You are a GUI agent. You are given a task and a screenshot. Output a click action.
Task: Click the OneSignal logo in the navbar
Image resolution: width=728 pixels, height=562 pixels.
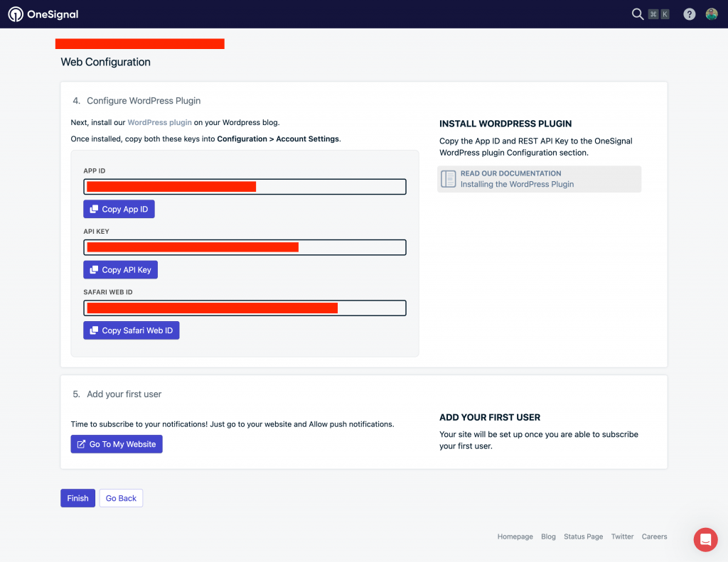[44, 13]
